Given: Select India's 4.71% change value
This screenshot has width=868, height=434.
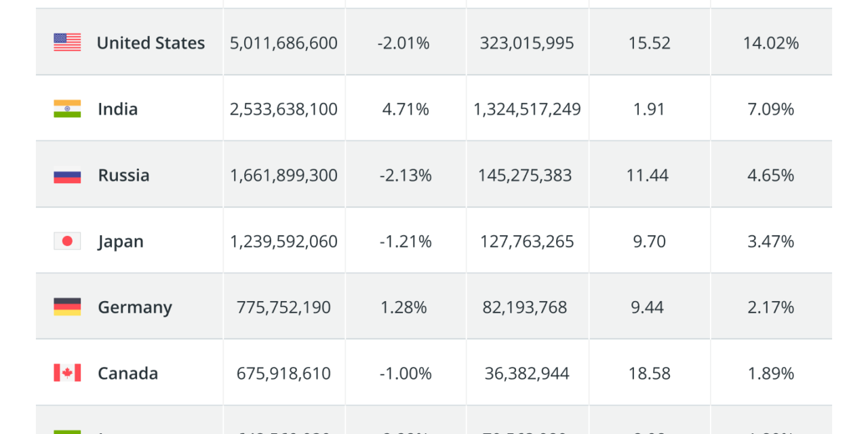Looking at the screenshot, I should (x=406, y=109).
